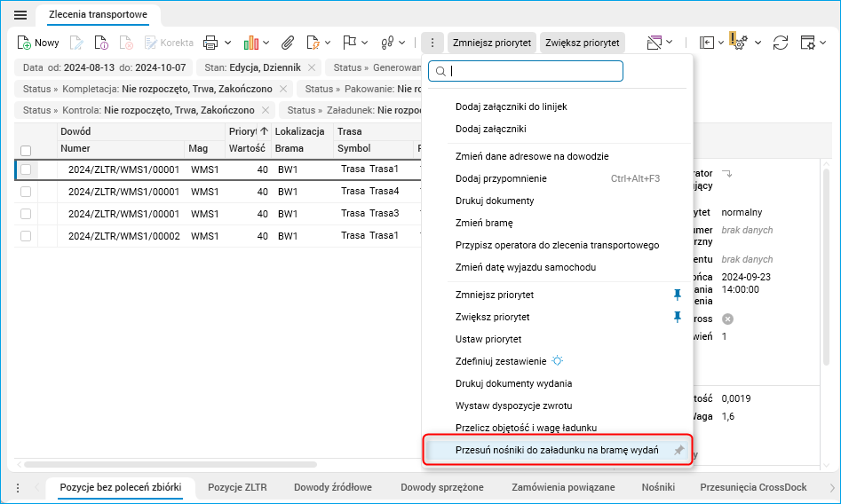Check the row with Trasa Trasa3
841x504 pixels.
pos(25,214)
